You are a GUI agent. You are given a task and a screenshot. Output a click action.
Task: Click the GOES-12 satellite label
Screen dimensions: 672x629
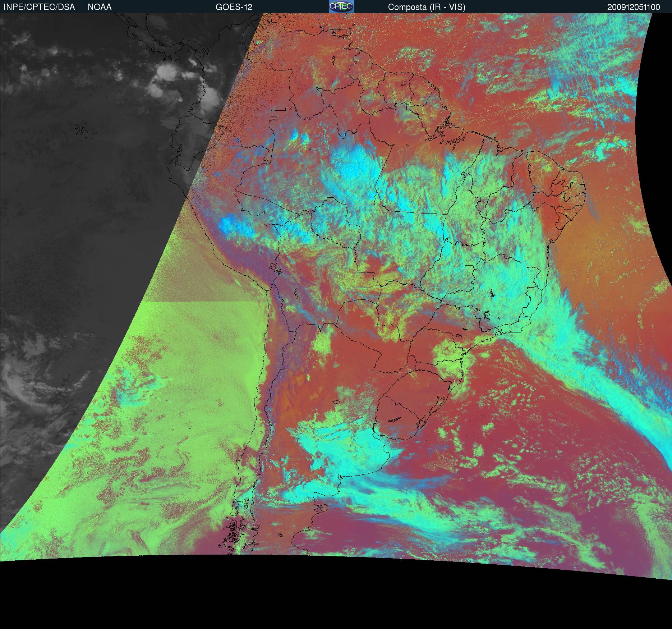[x=234, y=7]
